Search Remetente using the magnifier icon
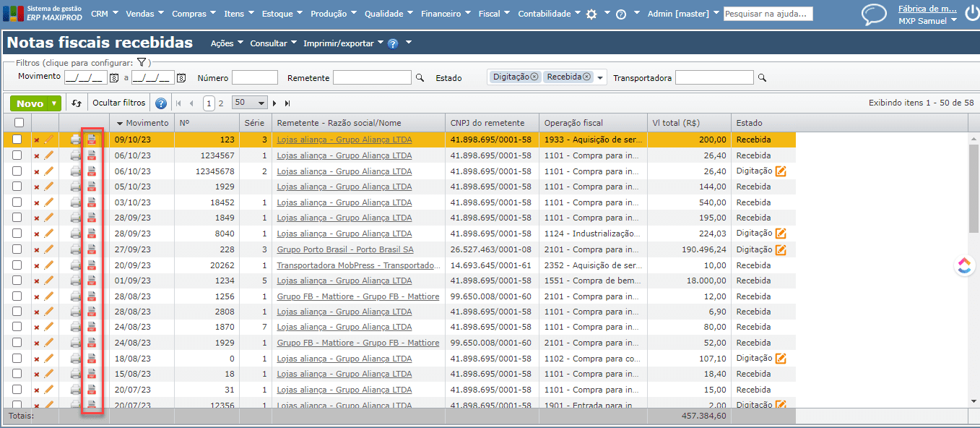The image size is (980, 428). click(420, 77)
